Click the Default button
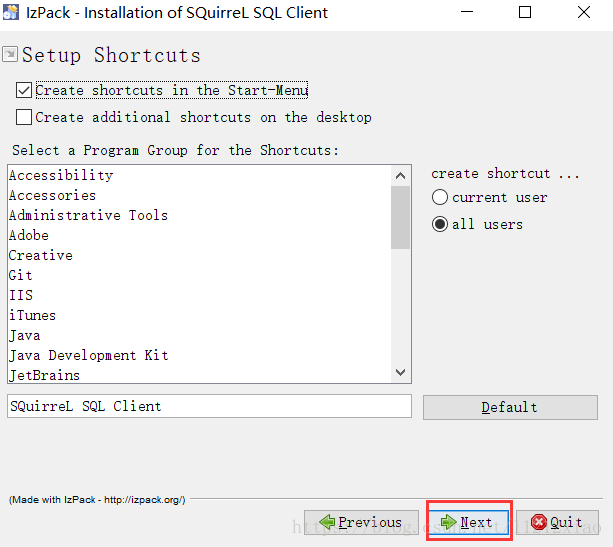613x547 pixels. pos(510,407)
